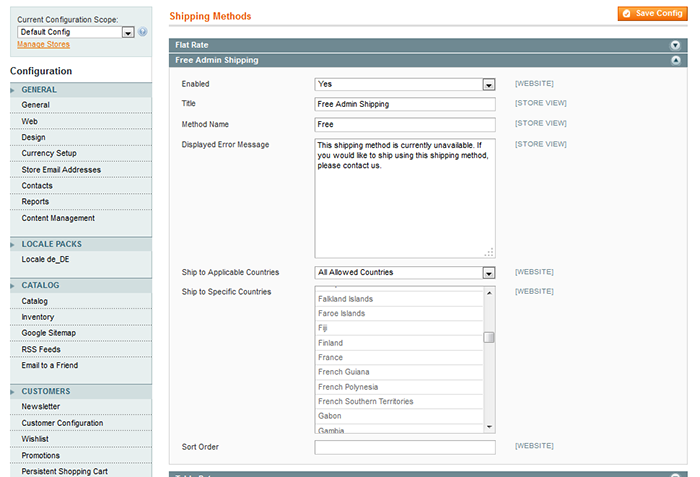
Task: Collapse the Free Admin Shipping section arrow
Action: [x=676, y=60]
